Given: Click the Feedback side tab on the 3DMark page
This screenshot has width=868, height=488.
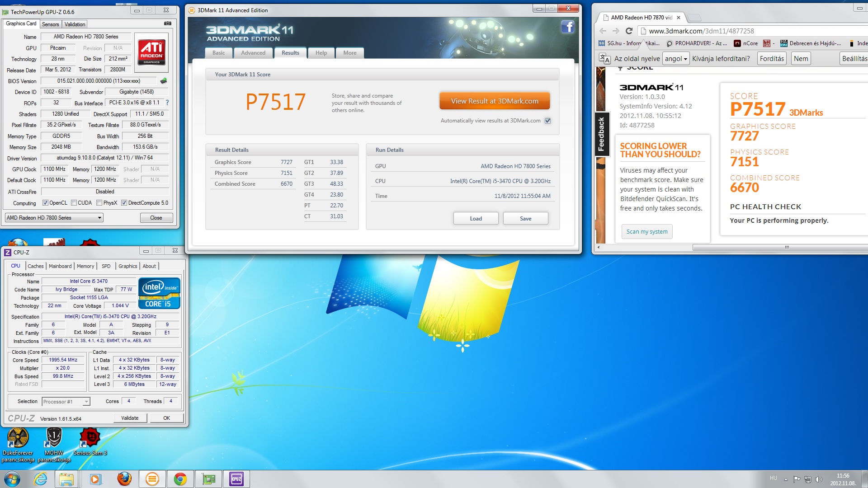Looking at the screenshot, I should (x=601, y=134).
